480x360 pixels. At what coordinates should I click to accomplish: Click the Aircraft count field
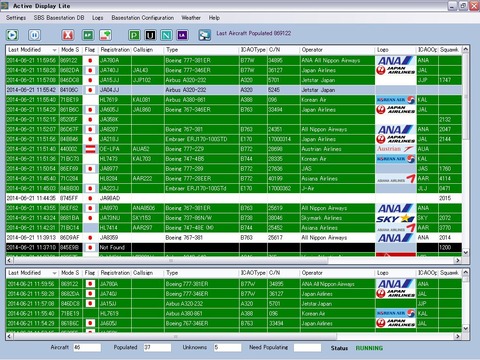(x=87, y=347)
